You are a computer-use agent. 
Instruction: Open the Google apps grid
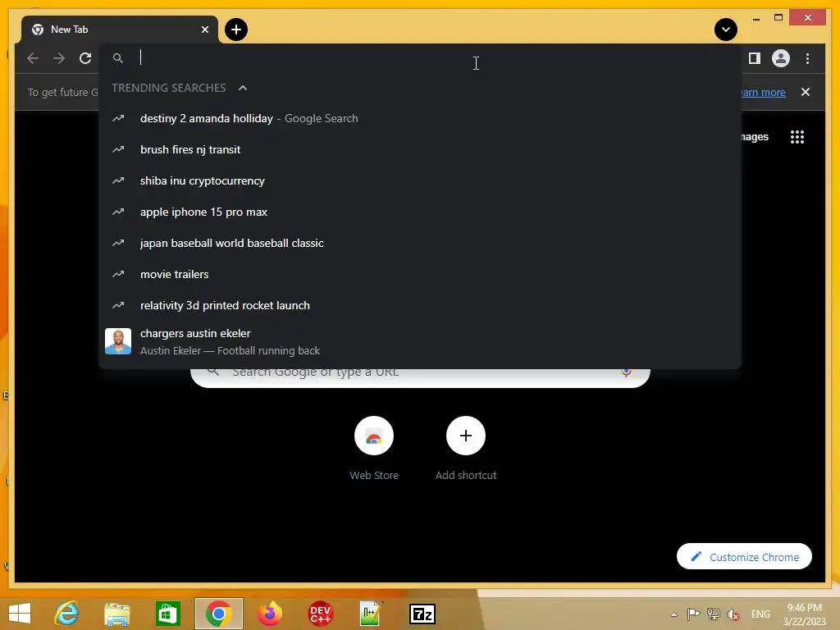click(x=797, y=137)
